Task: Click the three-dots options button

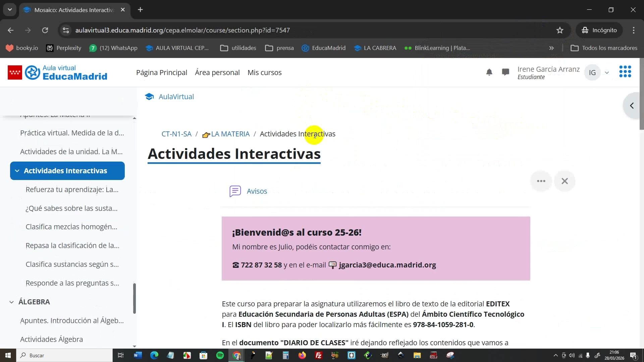Action: 541,181
